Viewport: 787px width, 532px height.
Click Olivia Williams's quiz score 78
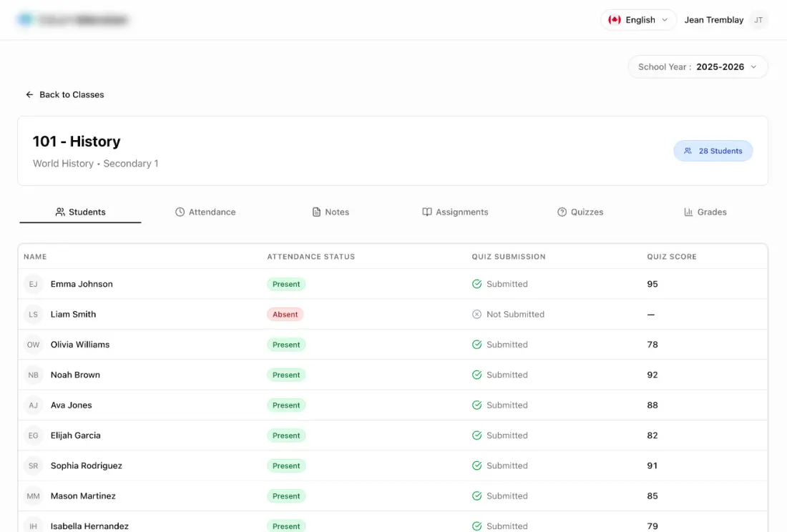(652, 345)
